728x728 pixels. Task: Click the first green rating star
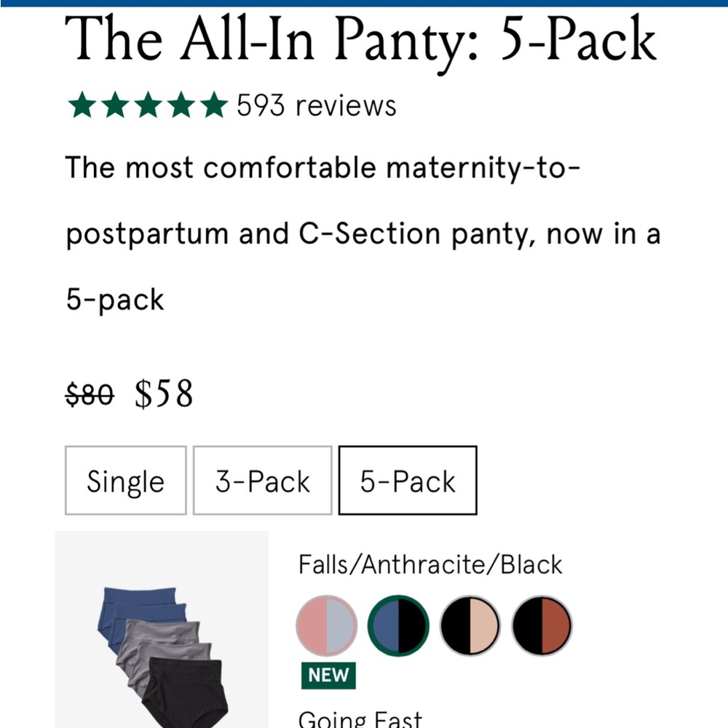(81, 105)
